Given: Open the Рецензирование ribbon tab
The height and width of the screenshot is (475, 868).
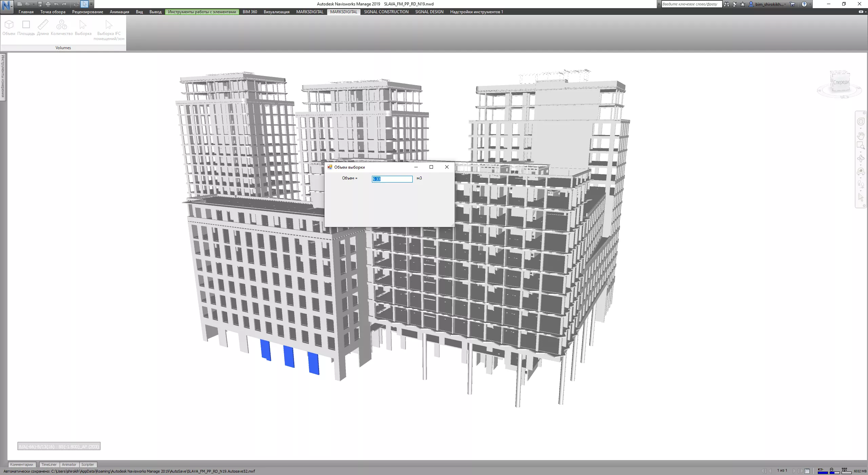Looking at the screenshot, I should point(87,12).
